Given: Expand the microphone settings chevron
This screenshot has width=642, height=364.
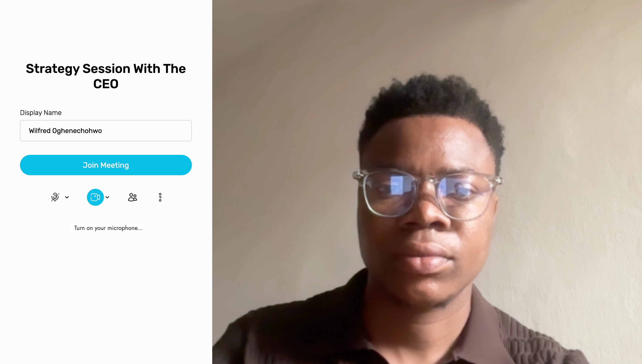Looking at the screenshot, I should pos(67,197).
